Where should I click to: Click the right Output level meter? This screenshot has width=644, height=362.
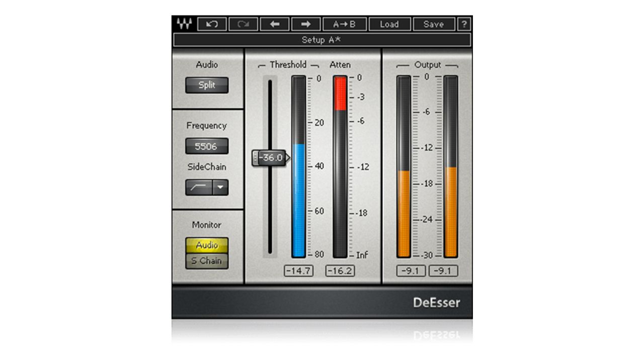tap(451, 166)
